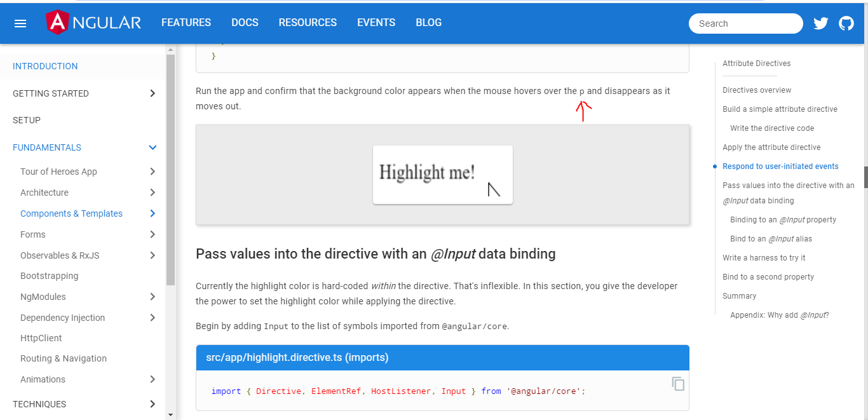This screenshot has width=868, height=420.
Task: Navigate to the EVENTS page
Action: pyautogui.click(x=376, y=22)
